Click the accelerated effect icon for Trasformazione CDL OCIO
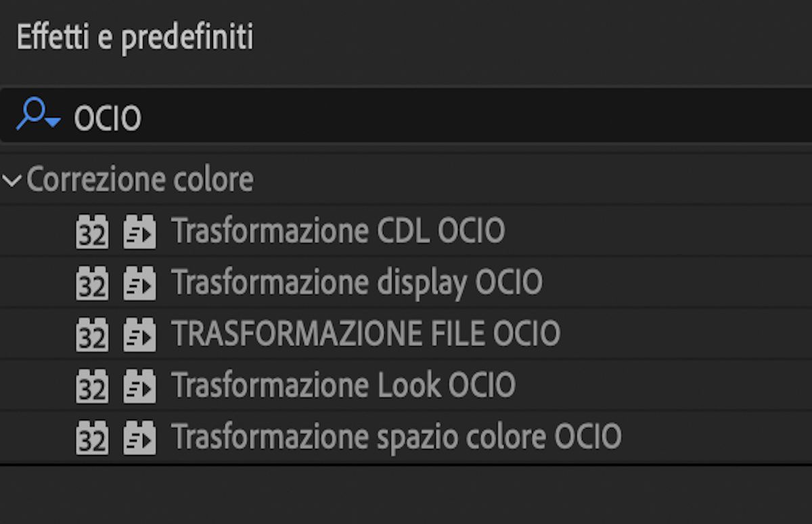 139,232
